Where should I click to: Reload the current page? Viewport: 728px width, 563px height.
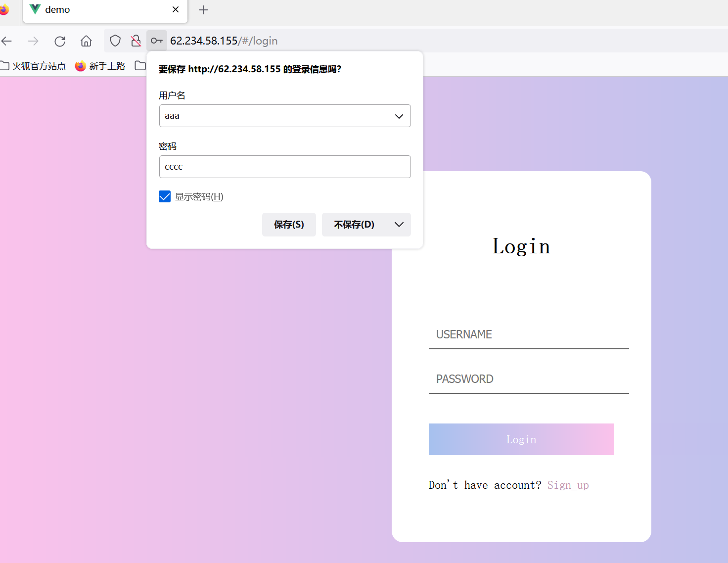pyautogui.click(x=60, y=41)
